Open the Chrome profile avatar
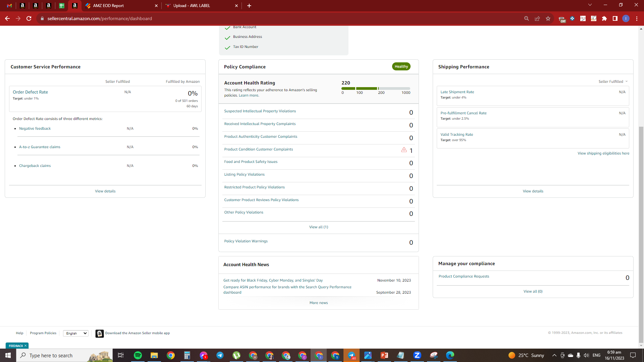Screen dimensions: 644x362 click(x=626, y=18)
